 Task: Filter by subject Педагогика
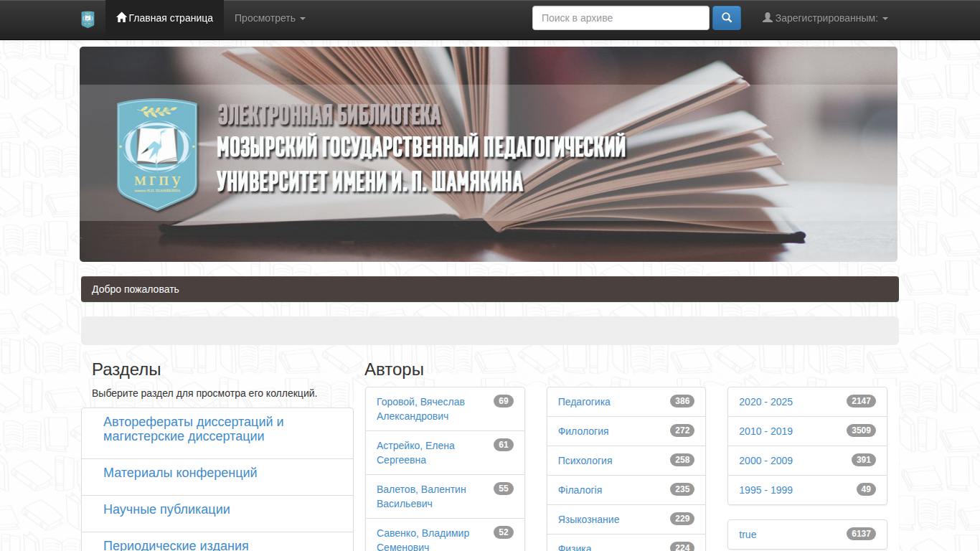pos(584,402)
